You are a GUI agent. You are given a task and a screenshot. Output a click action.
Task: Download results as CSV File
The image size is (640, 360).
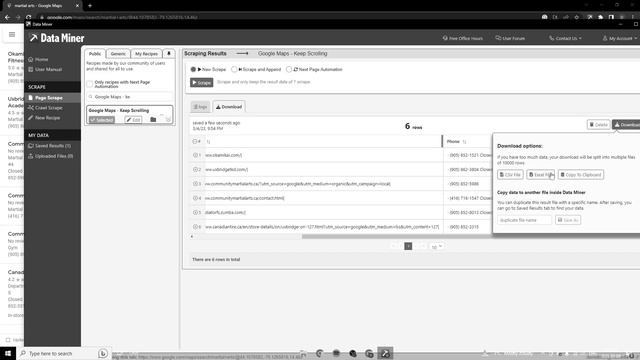510,175
